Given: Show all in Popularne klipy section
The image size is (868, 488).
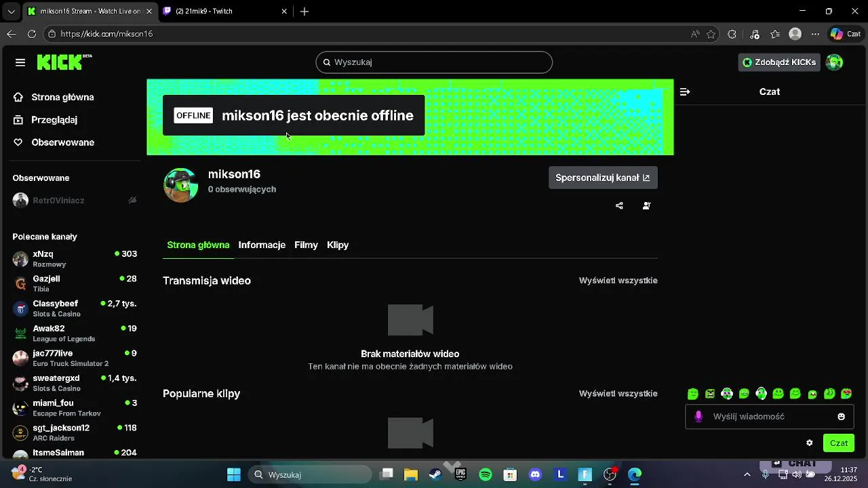Looking at the screenshot, I should tap(618, 394).
